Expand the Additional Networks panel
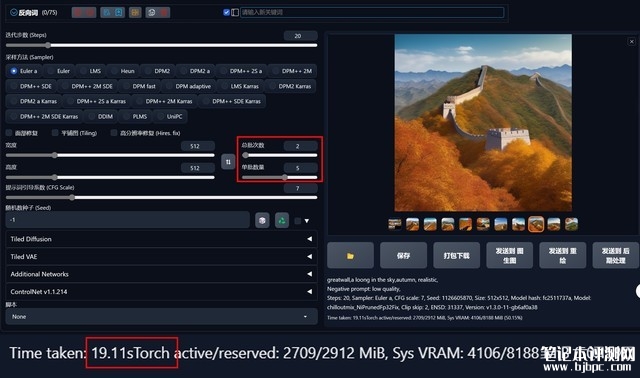 tap(162, 274)
